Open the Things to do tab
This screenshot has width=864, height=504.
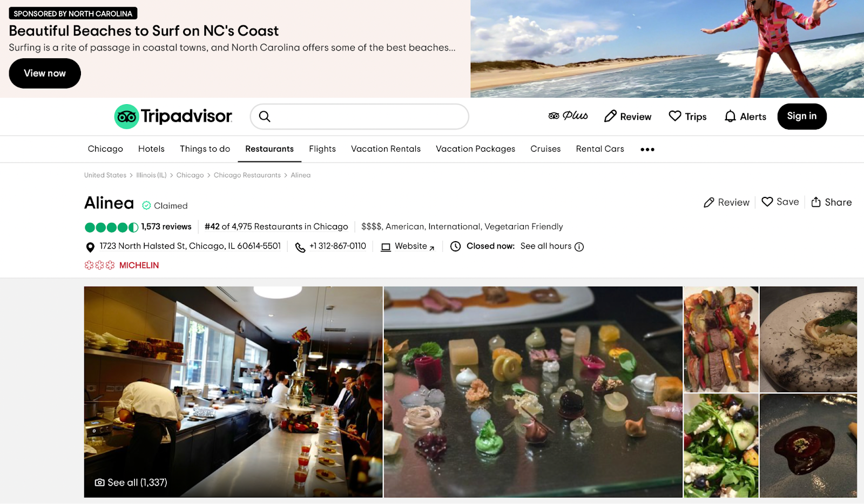205,149
